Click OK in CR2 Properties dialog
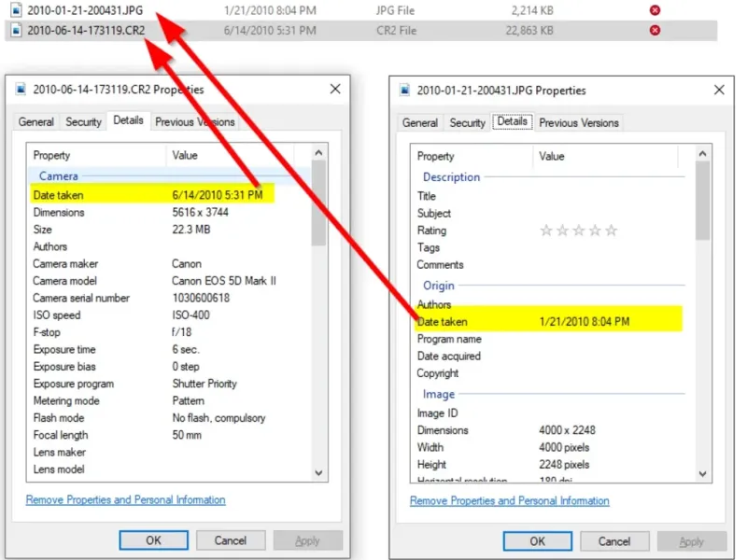 point(153,540)
